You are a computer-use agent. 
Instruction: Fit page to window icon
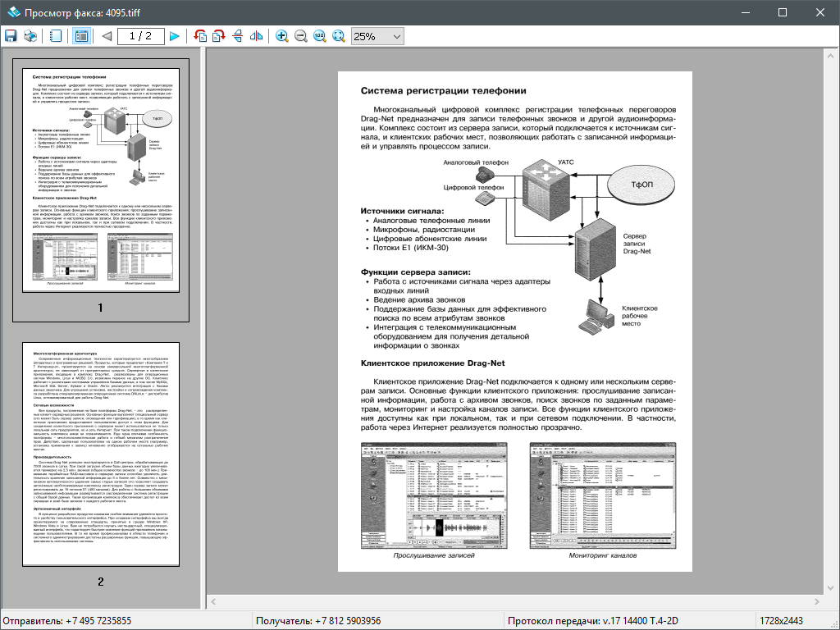tap(339, 36)
